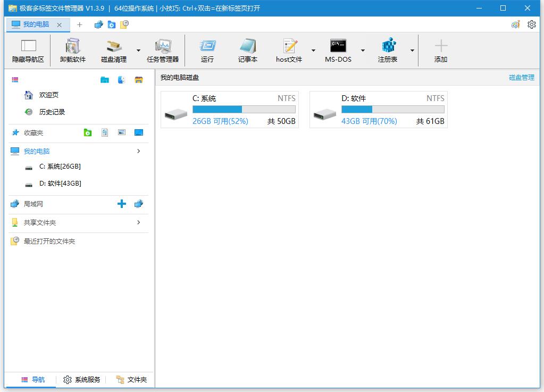The width and height of the screenshot is (544, 392).
Task: Click the 添加 plus toolbar button
Action: [x=441, y=51]
